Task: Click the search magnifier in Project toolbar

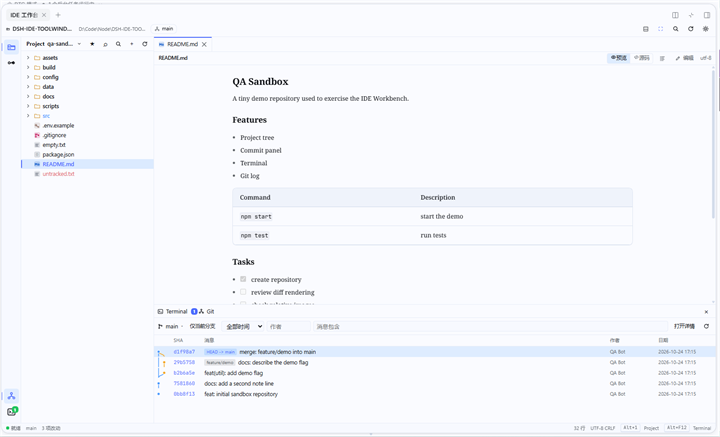Action: (118, 44)
